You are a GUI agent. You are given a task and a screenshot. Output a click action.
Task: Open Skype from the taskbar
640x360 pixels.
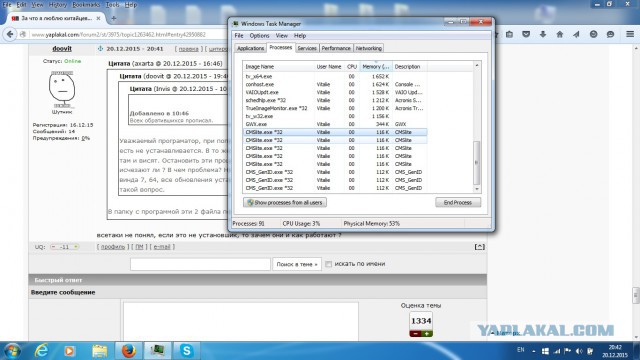coord(187,351)
